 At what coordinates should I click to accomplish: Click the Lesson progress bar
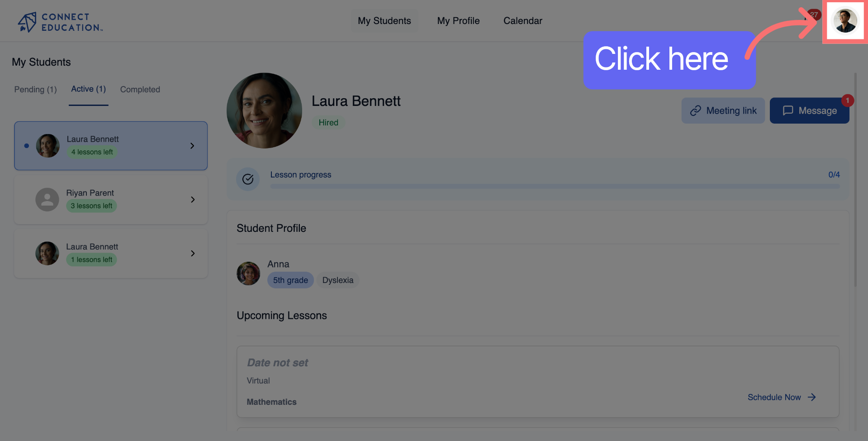point(555,186)
